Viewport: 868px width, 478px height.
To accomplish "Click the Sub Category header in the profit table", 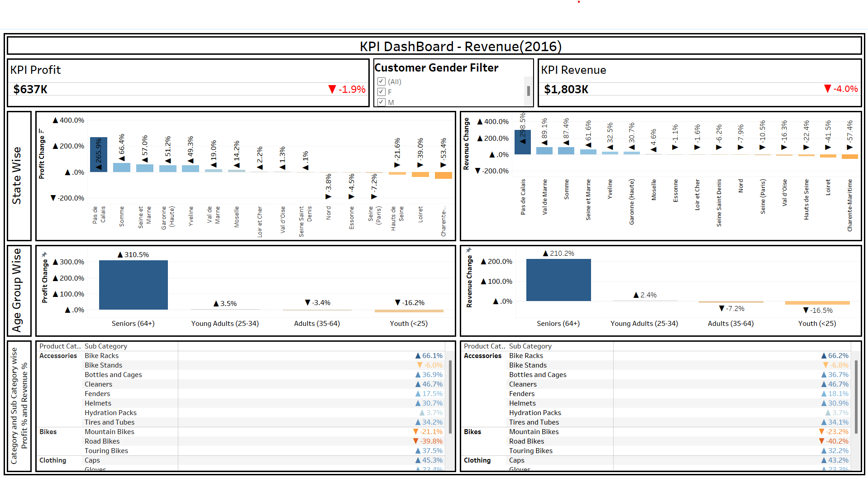I will click(x=106, y=346).
